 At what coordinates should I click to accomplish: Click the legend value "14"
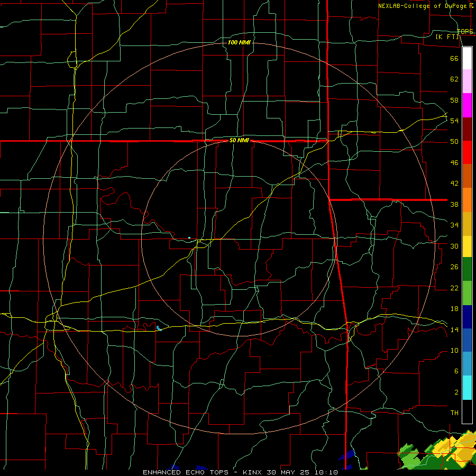tap(454, 329)
